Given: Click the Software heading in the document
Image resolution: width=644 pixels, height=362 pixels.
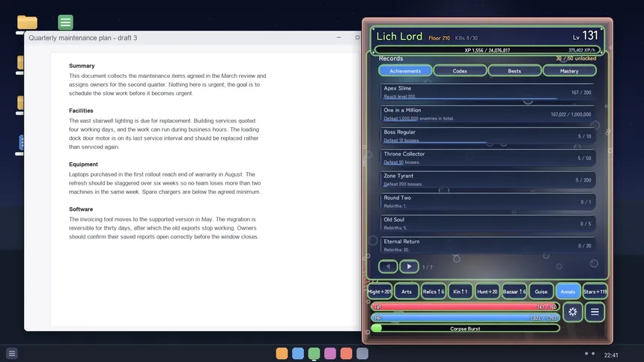Looking at the screenshot, I should pos(81,209).
